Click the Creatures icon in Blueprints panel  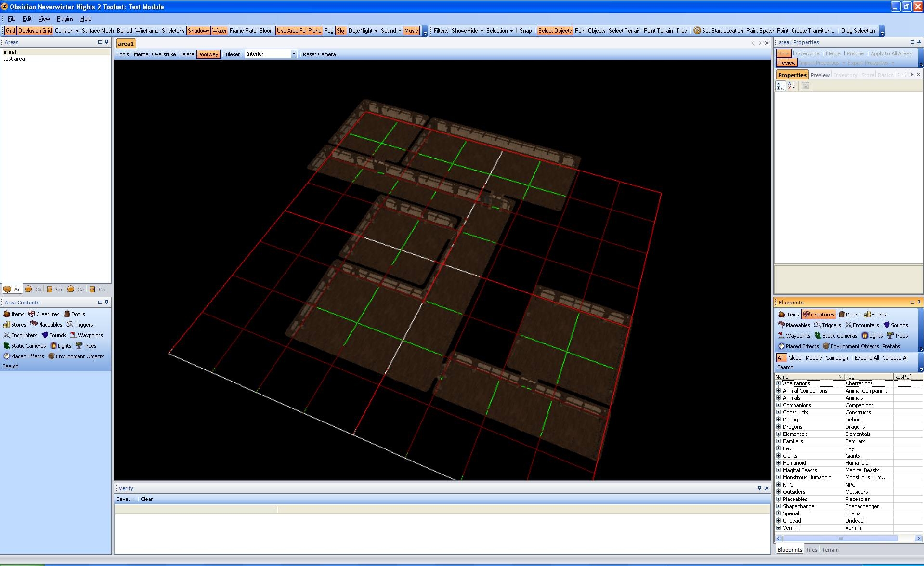pos(806,315)
